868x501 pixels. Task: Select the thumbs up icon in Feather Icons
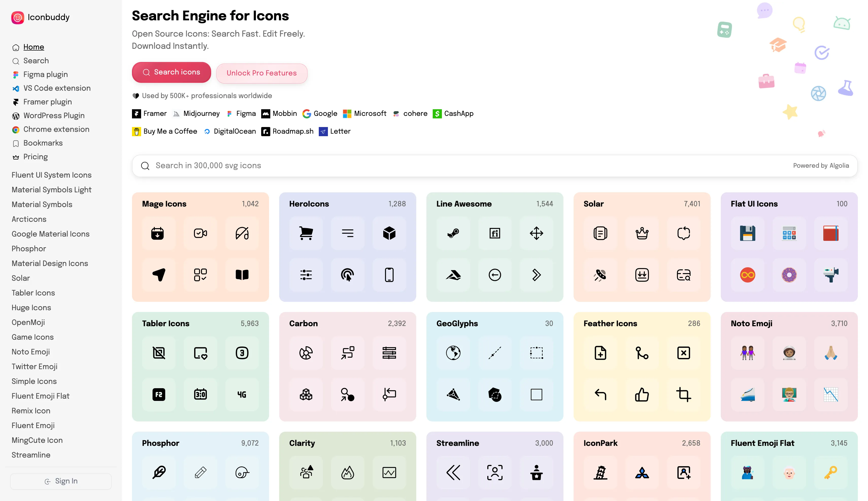[x=642, y=394]
